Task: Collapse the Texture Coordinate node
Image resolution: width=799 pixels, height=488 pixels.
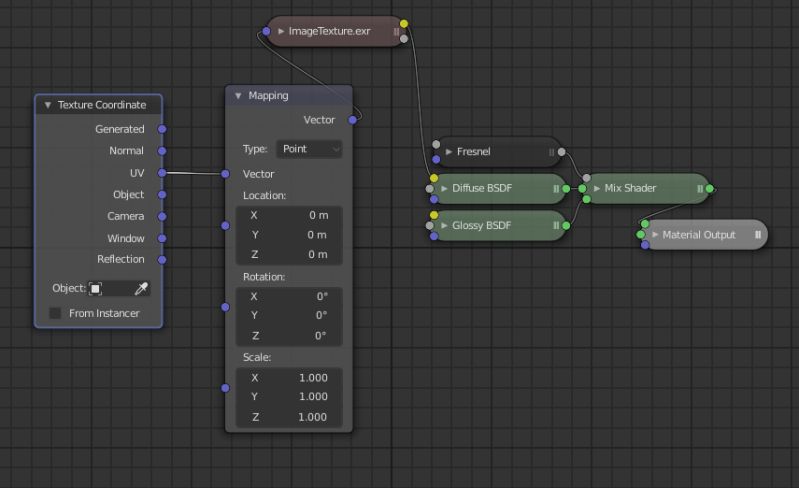Action: (47, 105)
